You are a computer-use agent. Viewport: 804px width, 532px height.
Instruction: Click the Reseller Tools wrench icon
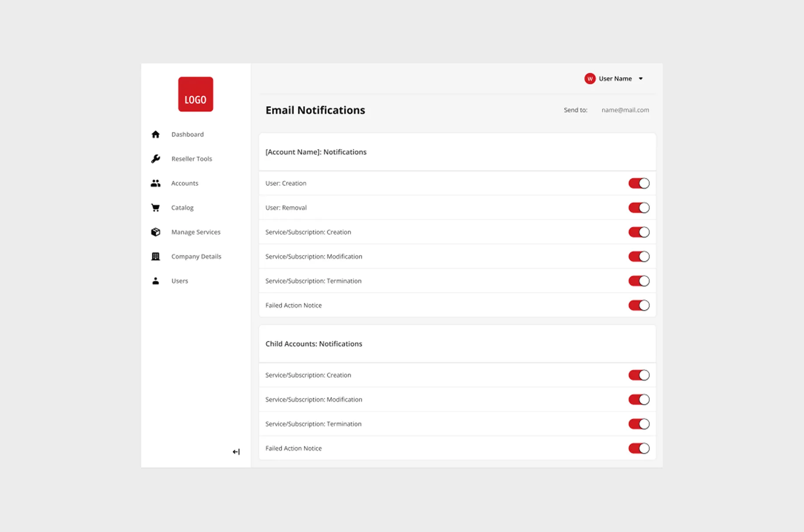155,159
